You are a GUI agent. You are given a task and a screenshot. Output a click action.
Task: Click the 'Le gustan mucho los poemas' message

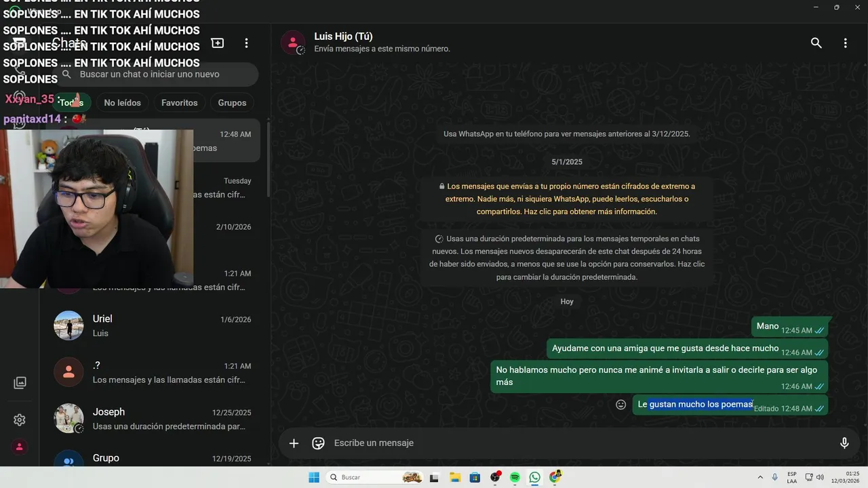[x=730, y=405]
